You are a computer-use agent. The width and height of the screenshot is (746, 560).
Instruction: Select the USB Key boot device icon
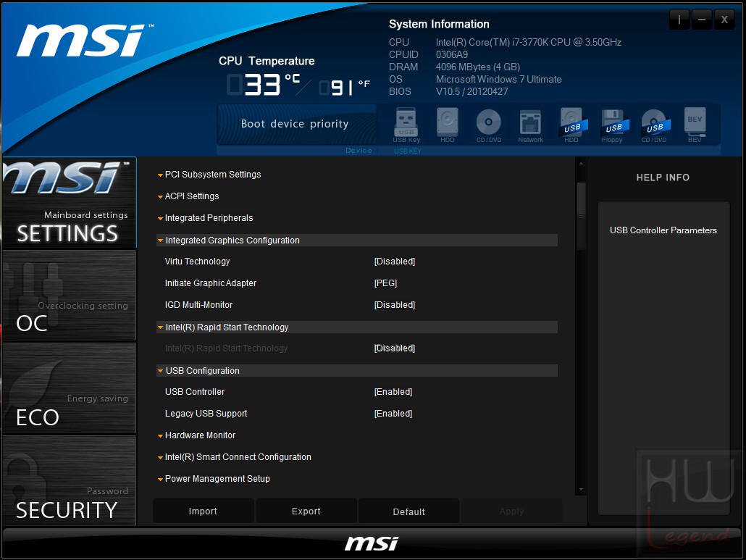tap(406, 125)
